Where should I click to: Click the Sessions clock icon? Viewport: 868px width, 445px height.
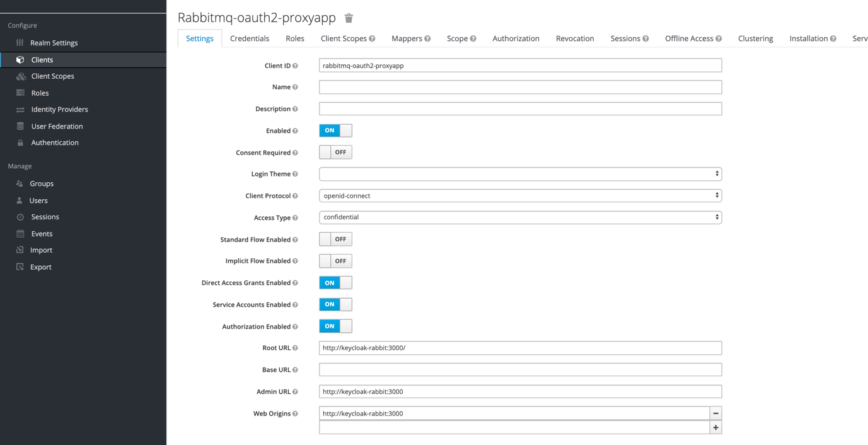[20, 217]
